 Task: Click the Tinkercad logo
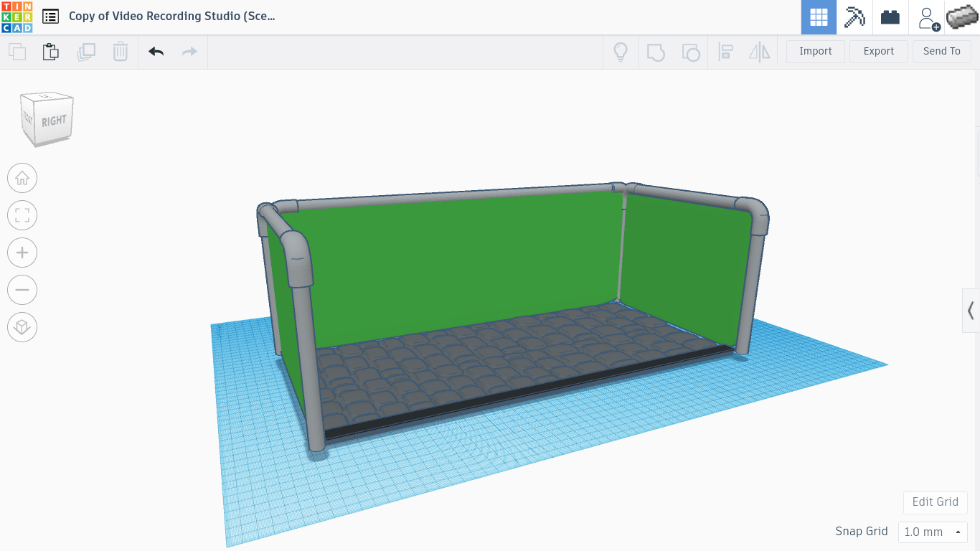[17, 17]
